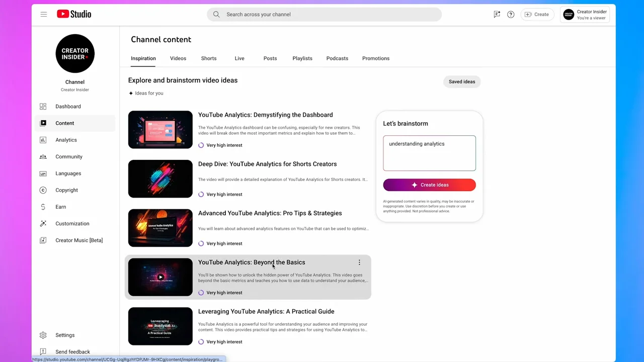Image resolution: width=644 pixels, height=362 pixels.
Task: Open Languages from the sidebar
Action: point(75,173)
